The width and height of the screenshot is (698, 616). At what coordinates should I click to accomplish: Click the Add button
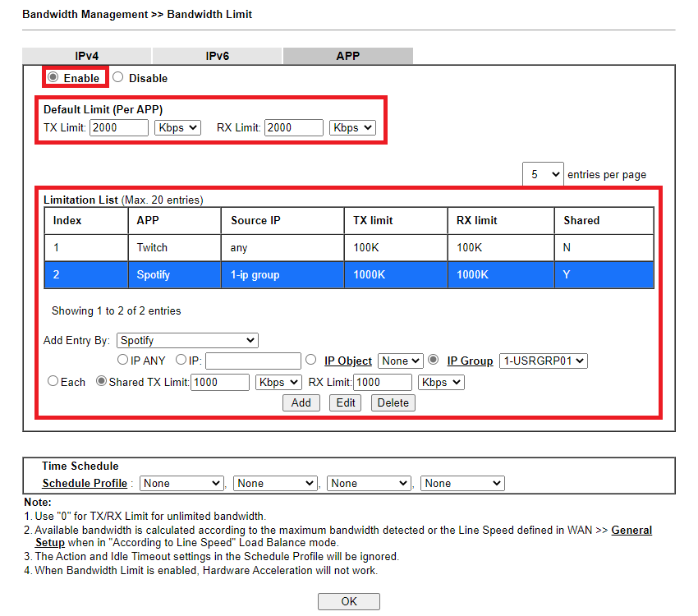tap(301, 402)
